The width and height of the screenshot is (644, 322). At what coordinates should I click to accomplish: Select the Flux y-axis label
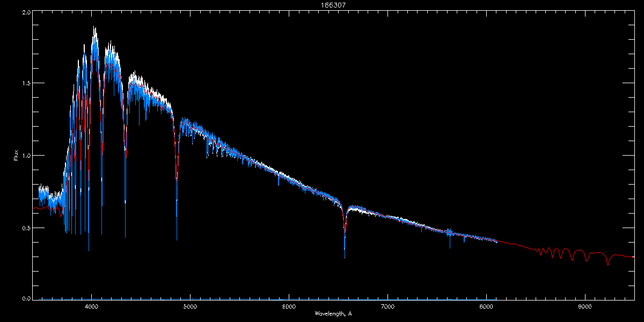coord(17,156)
